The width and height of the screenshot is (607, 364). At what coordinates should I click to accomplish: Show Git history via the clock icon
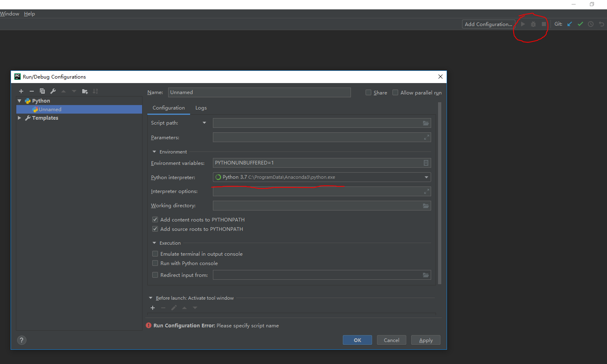[591, 24]
